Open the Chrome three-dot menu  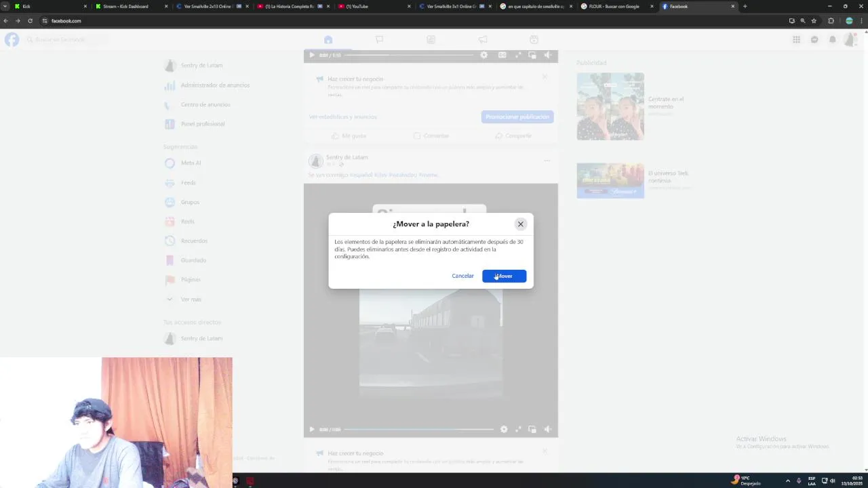pyautogui.click(x=861, y=21)
